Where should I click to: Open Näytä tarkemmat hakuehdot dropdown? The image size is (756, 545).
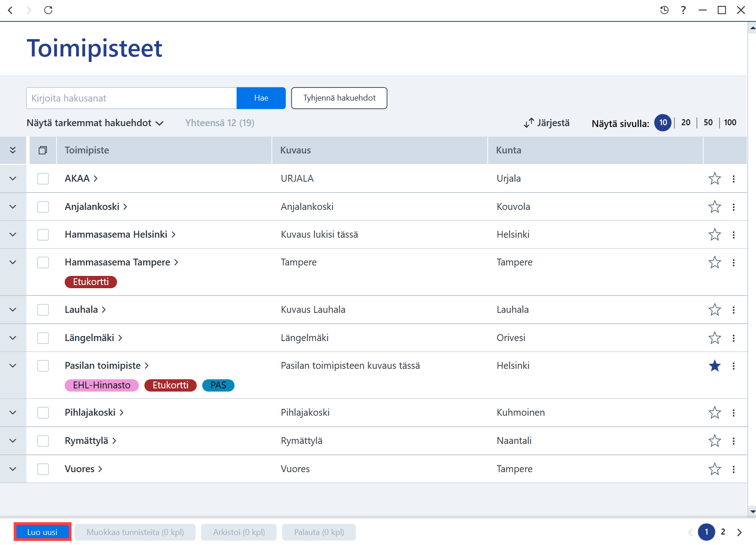(x=95, y=123)
